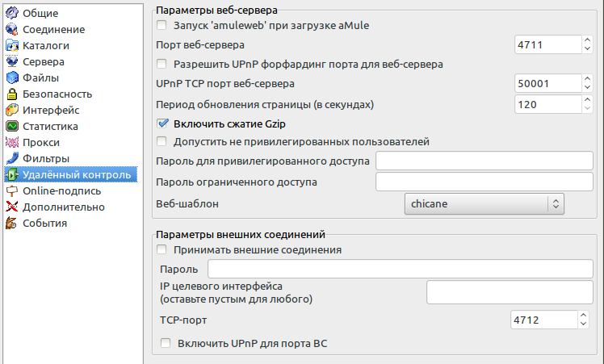The image size is (604, 364).
Task: Select the События category label
Action: 44,224
